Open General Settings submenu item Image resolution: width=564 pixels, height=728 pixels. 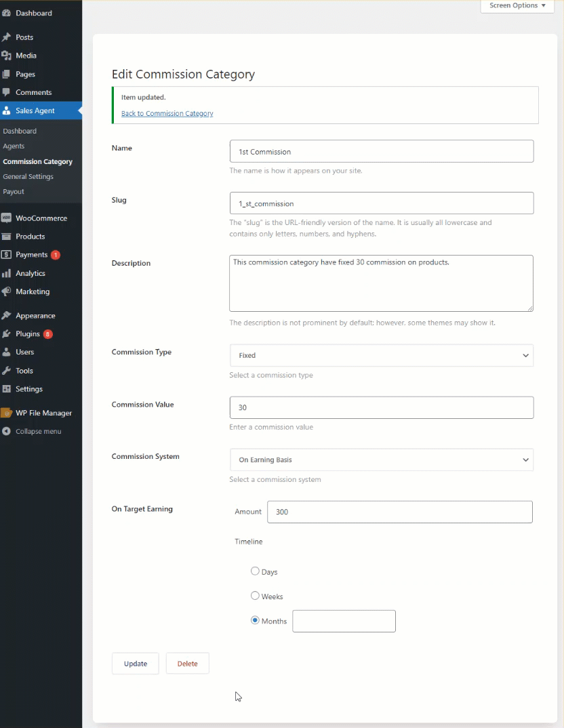[x=28, y=176]
